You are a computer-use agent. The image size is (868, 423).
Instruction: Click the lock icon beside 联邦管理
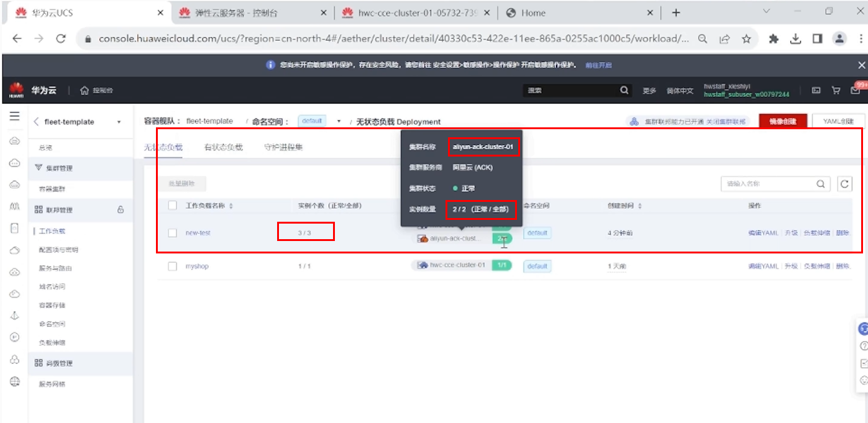point(121,210)
